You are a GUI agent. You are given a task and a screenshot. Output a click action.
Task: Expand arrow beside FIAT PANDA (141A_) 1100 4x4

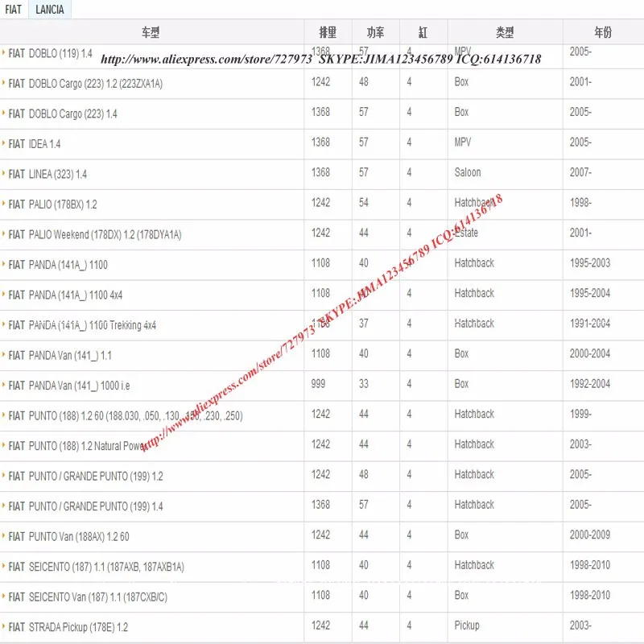coord(3,294)
